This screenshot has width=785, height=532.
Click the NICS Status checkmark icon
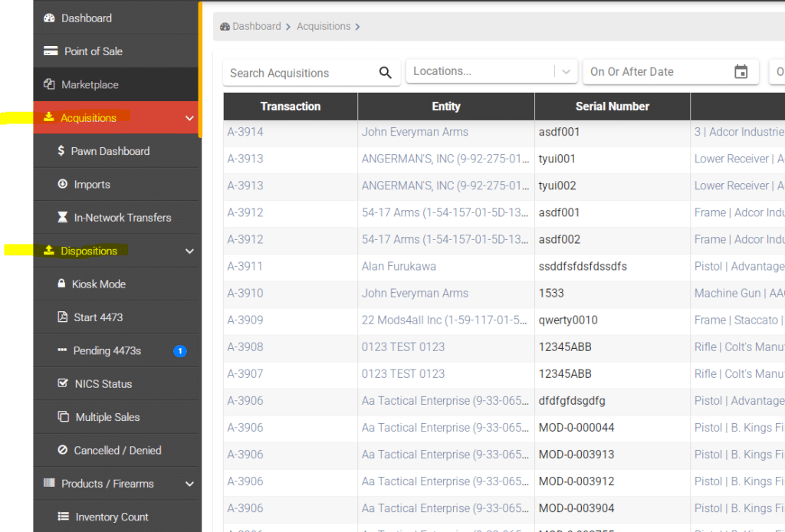63,383
